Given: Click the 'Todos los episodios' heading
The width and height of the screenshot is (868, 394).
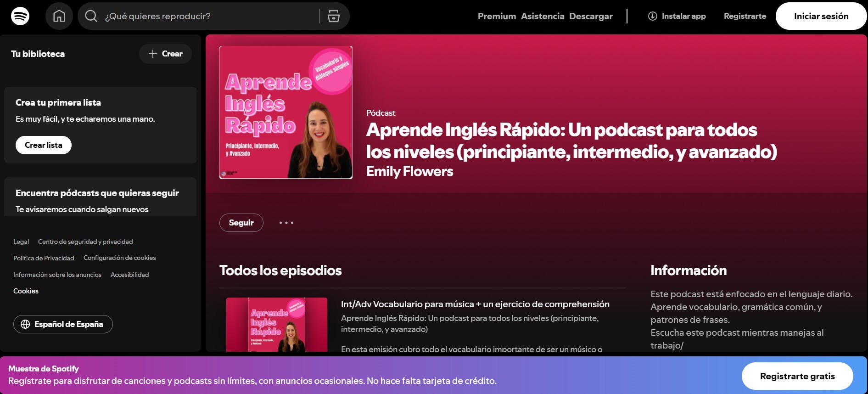Looking at the screenshot, I should 280,270.
